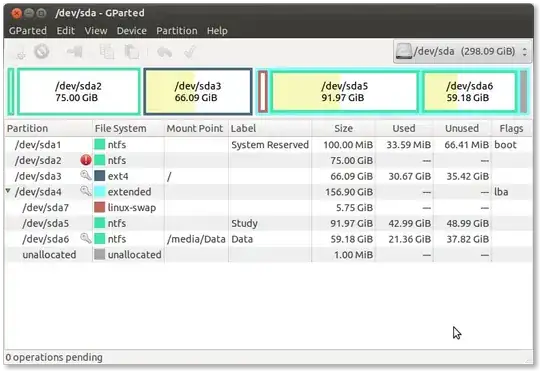Click the Resize/Move toolbar icon
The width and height of the screenshot is (540, 371).
click(75, 52)
